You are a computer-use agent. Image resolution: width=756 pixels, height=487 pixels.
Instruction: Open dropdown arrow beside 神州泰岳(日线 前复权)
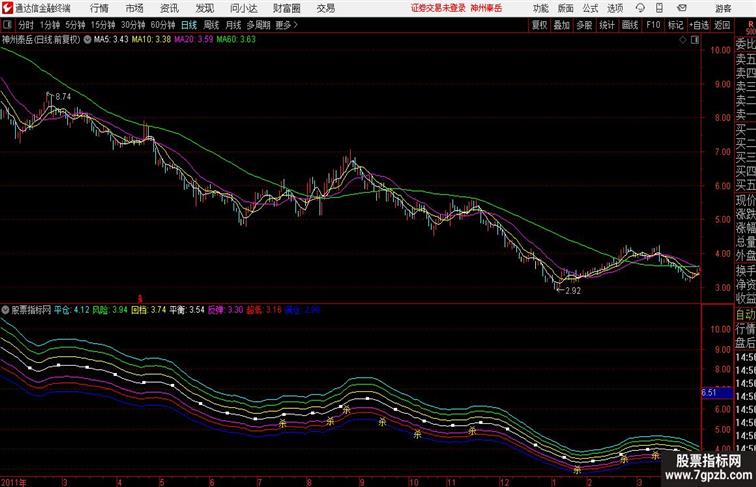coord(87,40)
